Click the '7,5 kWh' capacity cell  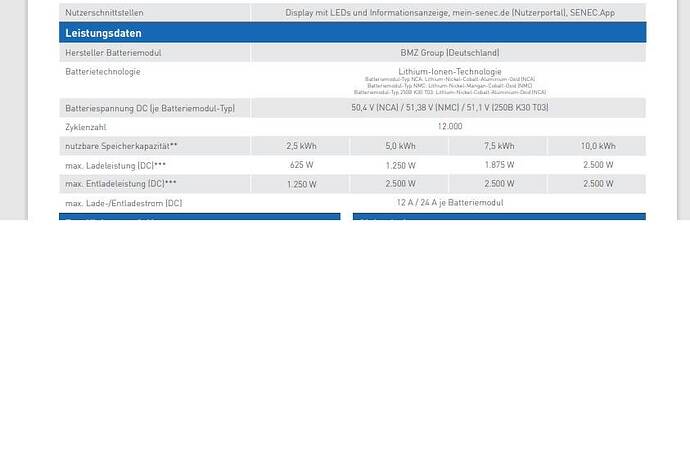click(499, 146)
